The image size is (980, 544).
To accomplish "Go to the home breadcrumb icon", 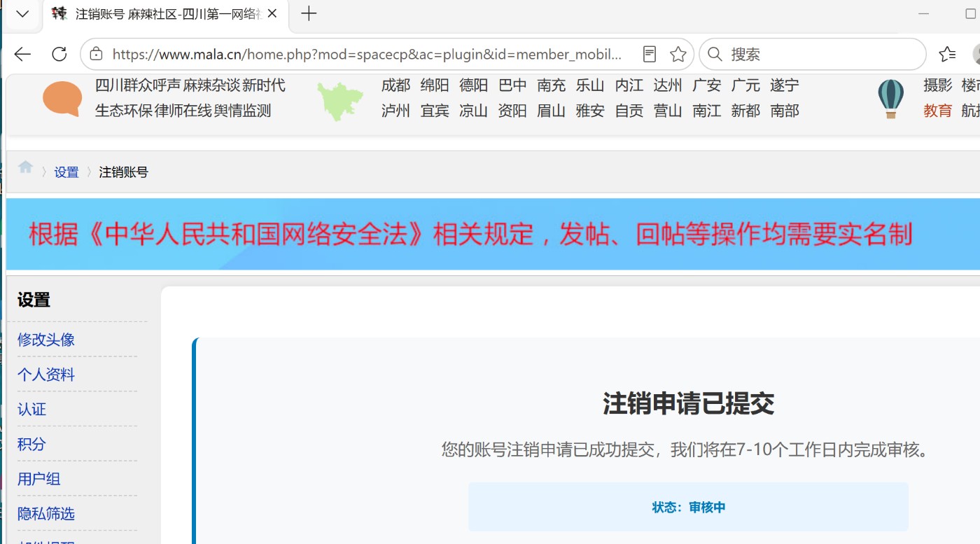I will coord(26,167).
